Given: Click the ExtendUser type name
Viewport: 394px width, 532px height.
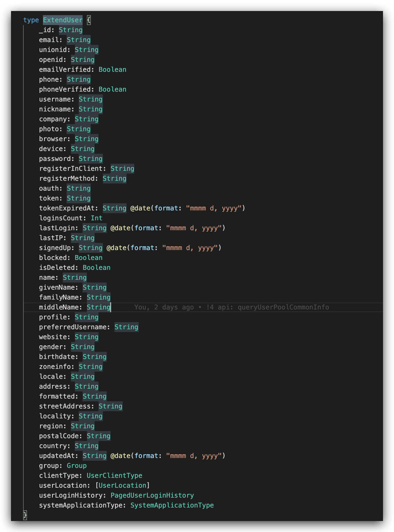Looking at the screenshot, I should [x=63, y=20].
